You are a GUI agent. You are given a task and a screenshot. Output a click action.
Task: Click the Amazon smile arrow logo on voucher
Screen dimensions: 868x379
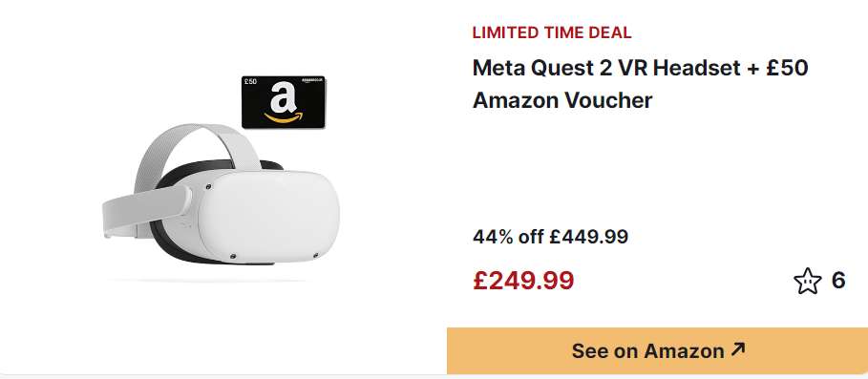point(284,117)
